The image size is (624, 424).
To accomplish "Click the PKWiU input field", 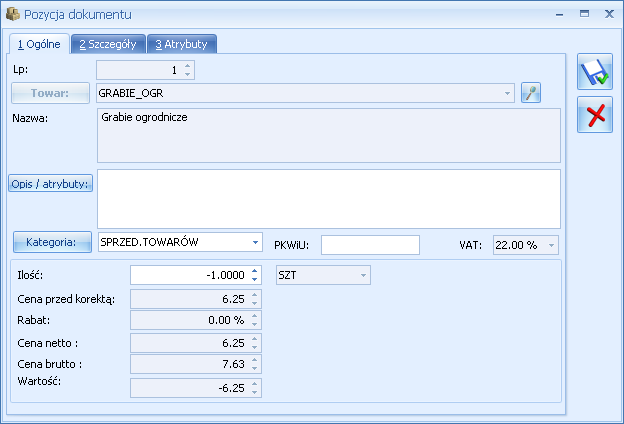I will click(370, 245).
